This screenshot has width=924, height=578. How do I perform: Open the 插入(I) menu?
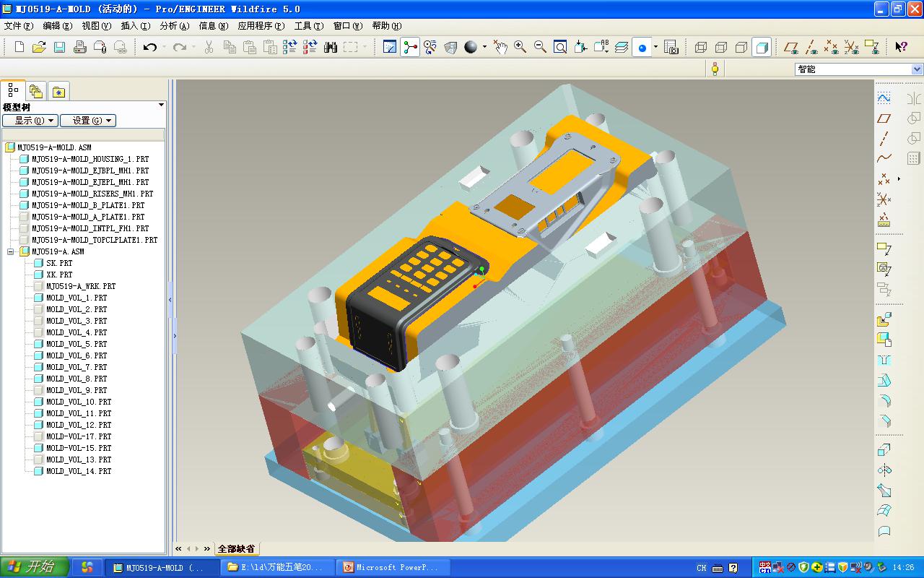135,26
